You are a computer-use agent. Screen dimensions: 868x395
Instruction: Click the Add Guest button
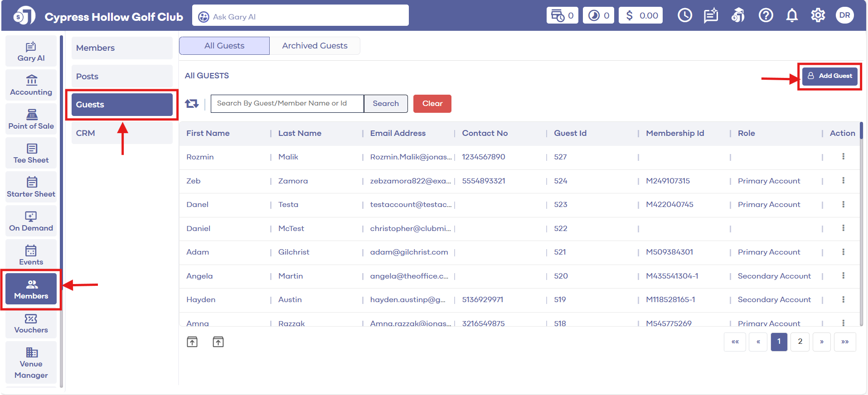click(x=829, y=76)
